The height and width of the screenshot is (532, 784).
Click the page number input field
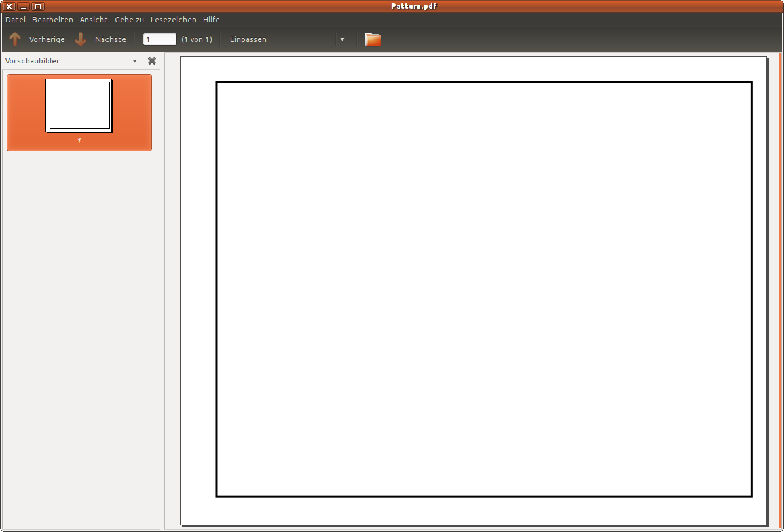coord(159,39)
